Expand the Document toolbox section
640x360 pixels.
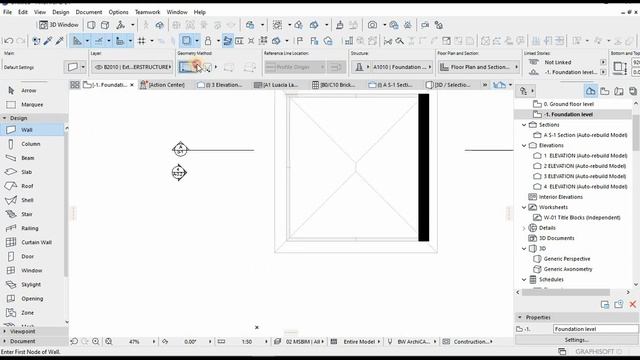click(x=4, y=341)
